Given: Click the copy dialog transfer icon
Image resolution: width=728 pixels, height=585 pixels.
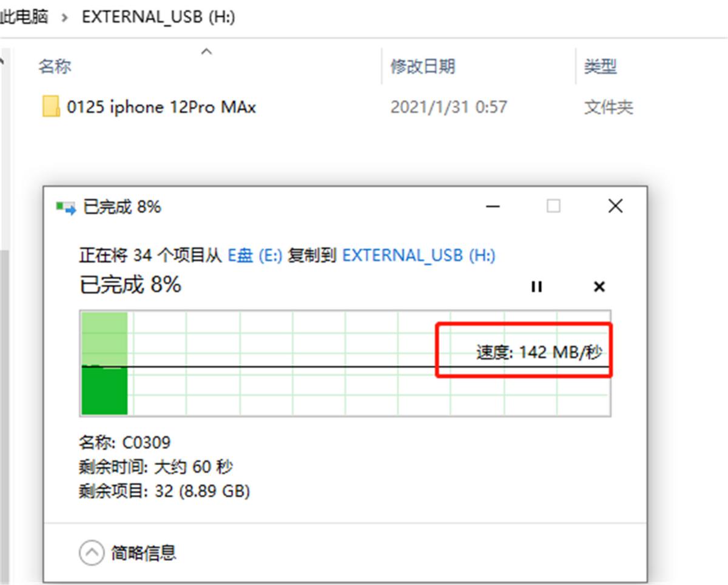Looking at the screenshot, I should (66, 208).
